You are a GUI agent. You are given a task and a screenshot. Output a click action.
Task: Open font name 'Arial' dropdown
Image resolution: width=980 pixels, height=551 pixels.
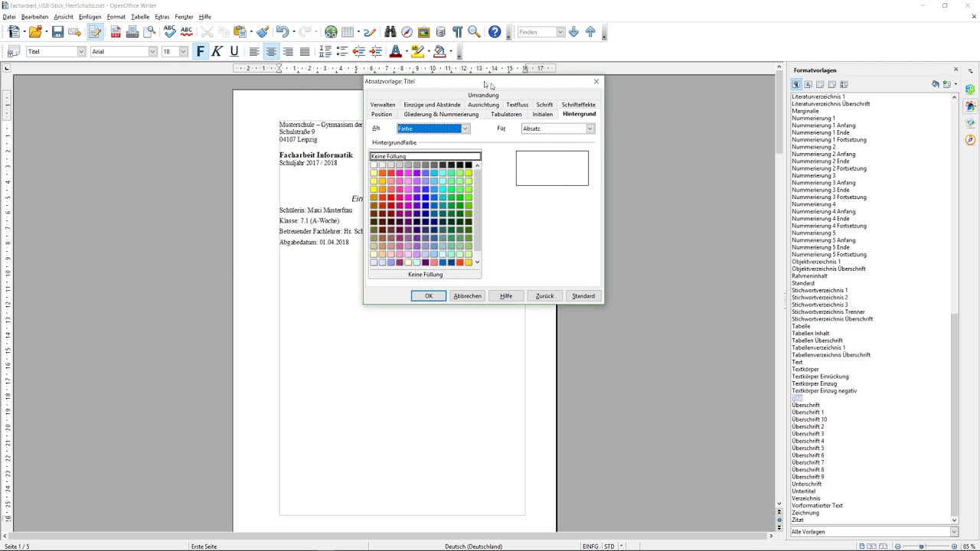(152, 51)
